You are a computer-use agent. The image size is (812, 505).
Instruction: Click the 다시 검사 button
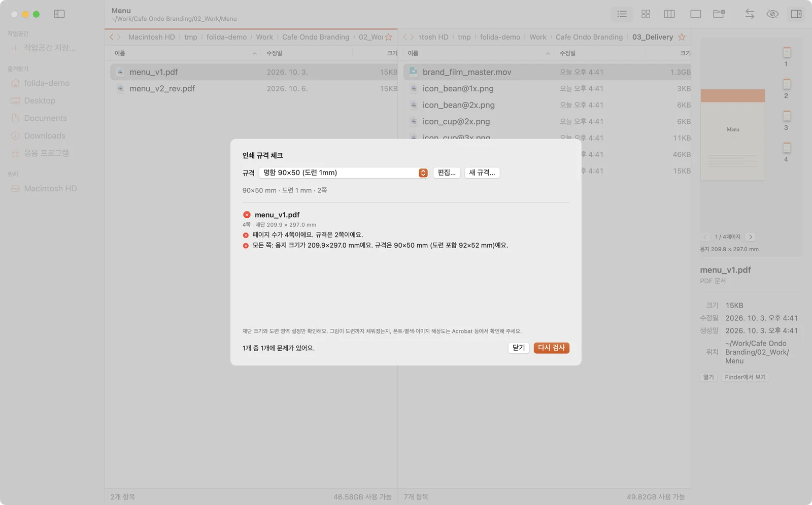pyautogui.click(x=551, y=348)
